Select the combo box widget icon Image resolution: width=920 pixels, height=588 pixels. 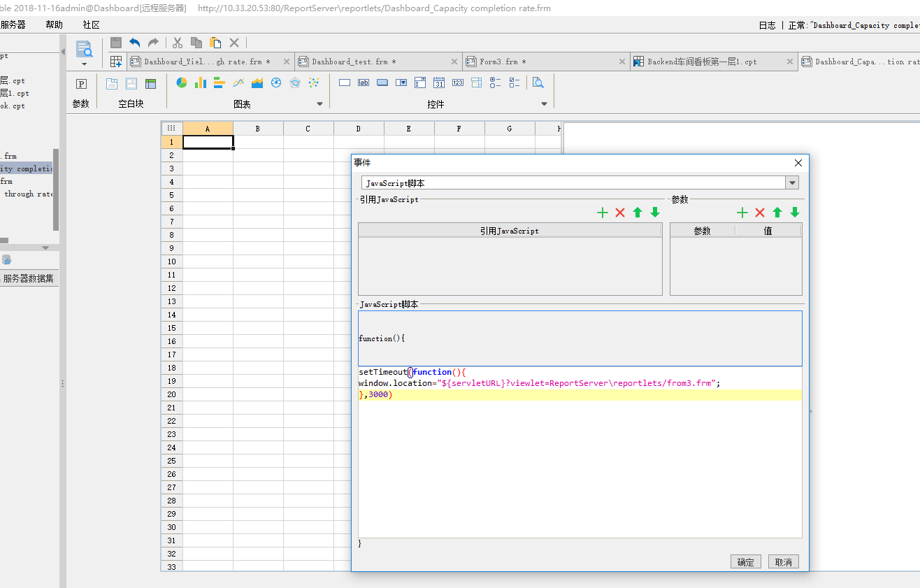click(x=401, y=83)
